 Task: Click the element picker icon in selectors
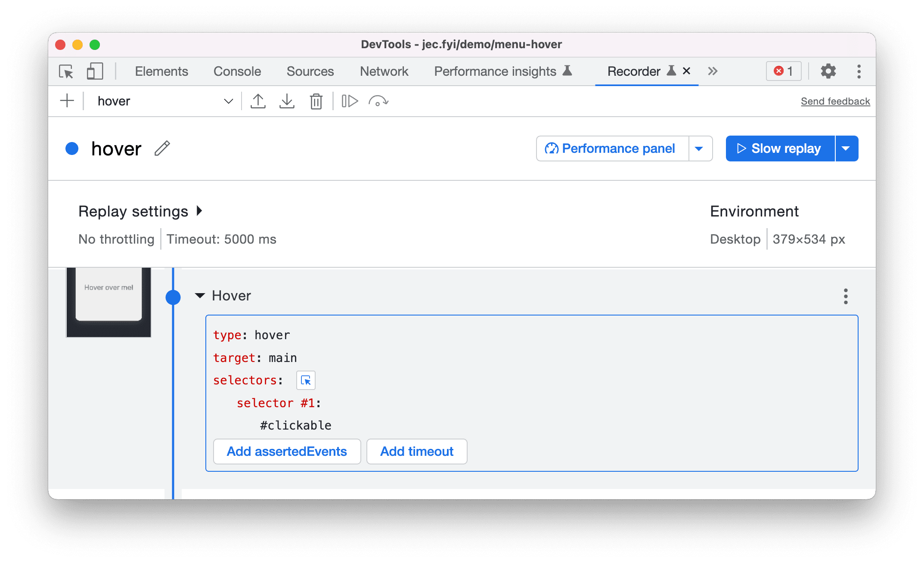pyautogui.click(x=306, y=380)
